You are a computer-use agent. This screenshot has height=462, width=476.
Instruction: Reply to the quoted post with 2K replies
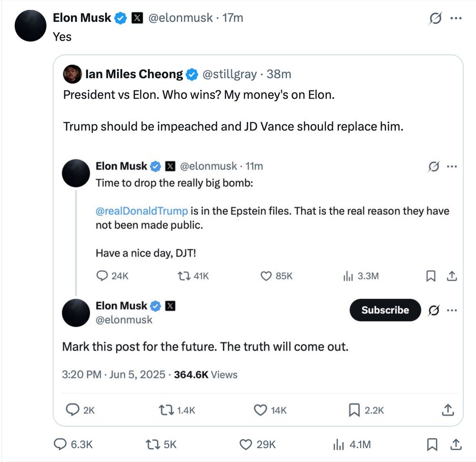pos(72,410)
